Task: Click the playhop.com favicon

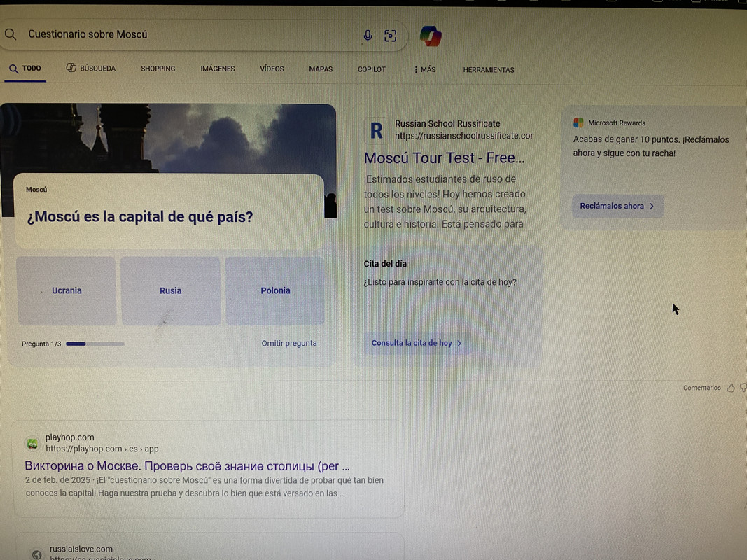Action: 32,443
